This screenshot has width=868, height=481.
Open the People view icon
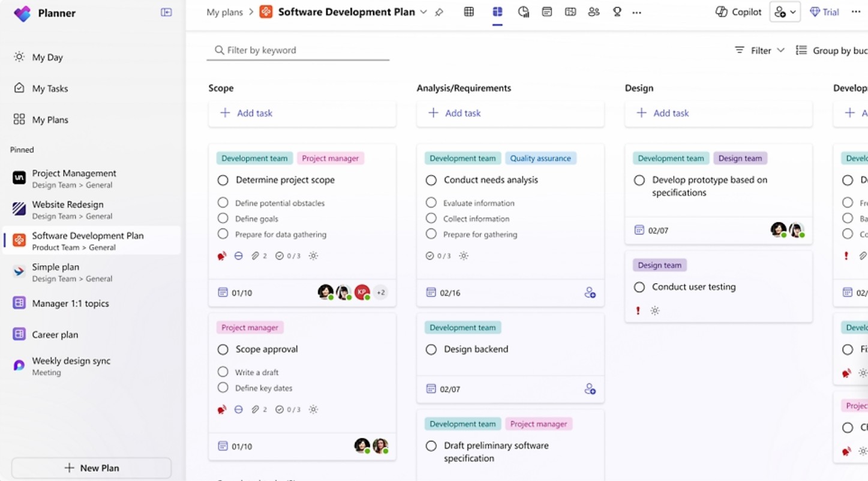tap(594, 12)
